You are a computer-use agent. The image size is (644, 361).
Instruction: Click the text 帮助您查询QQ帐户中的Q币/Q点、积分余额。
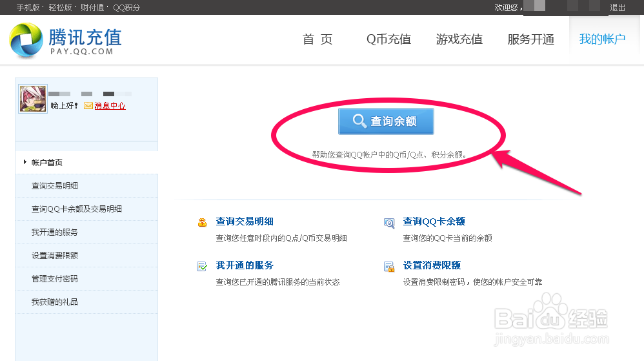389,155
